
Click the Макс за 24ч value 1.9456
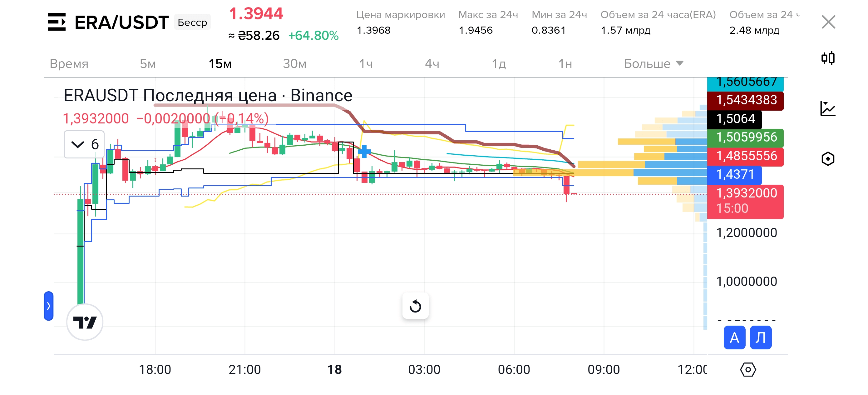pos(476,30)
